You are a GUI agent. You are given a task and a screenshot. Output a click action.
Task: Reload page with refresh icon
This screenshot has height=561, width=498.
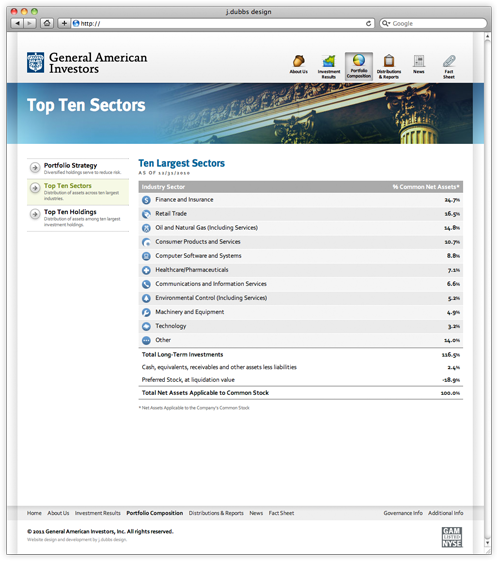(x=368, y=24)
